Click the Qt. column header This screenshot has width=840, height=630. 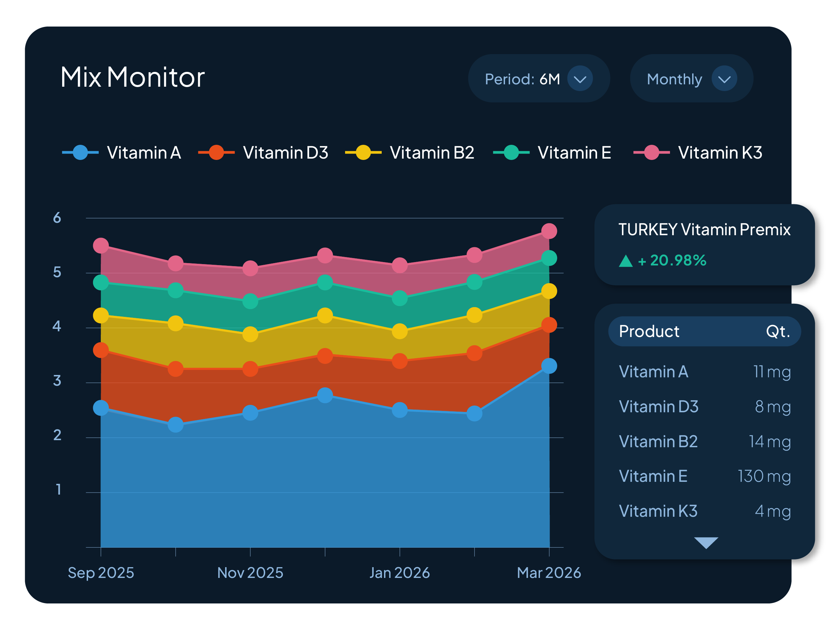tap(778, 332)
